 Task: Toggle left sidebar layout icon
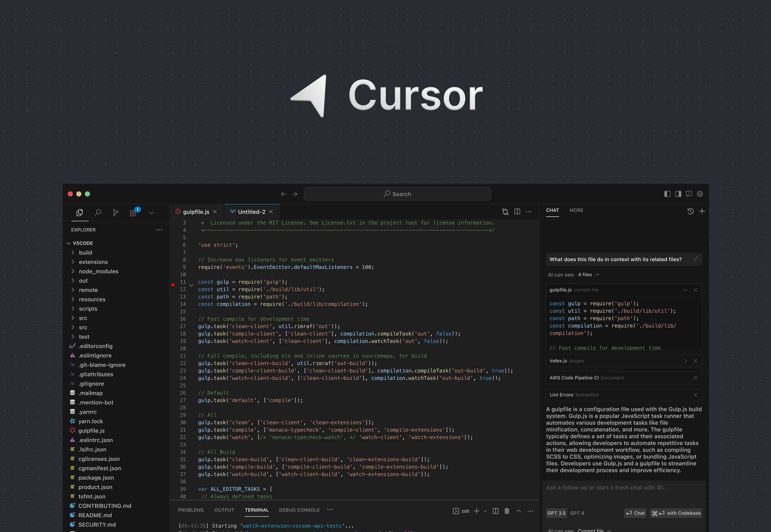pyautogui.click(x=667, y=194)
